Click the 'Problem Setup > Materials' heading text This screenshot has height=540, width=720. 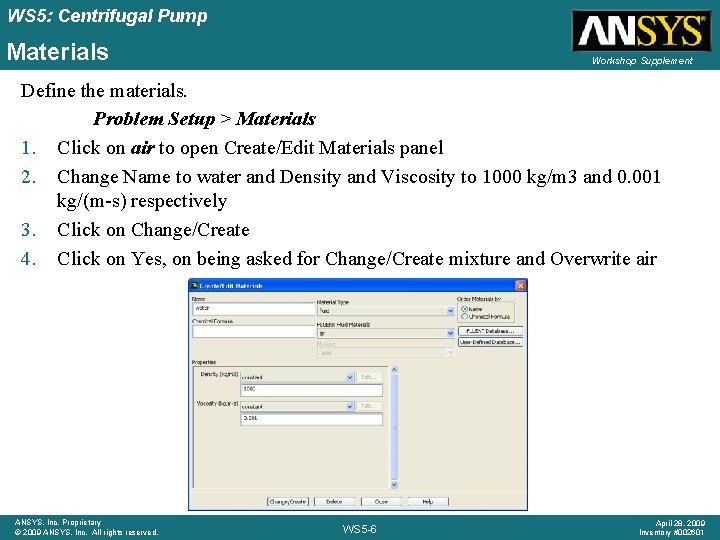click(204, 119)
